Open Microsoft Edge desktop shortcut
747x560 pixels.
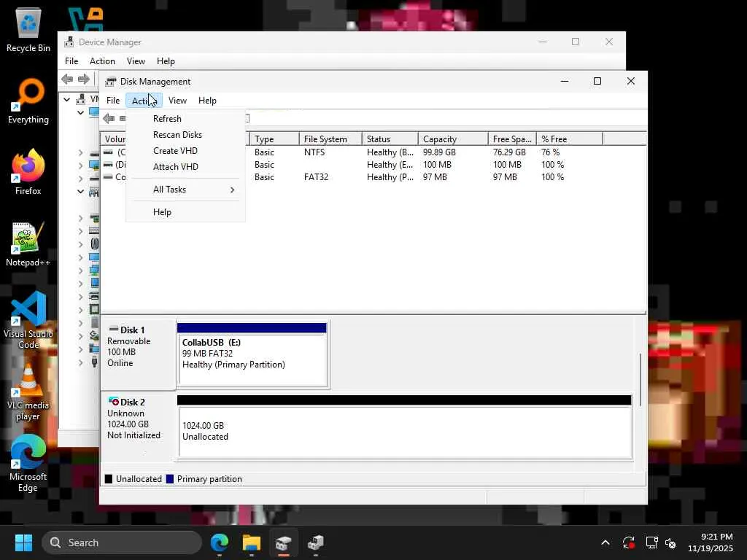pyautogui.click(x=28, y=464)
